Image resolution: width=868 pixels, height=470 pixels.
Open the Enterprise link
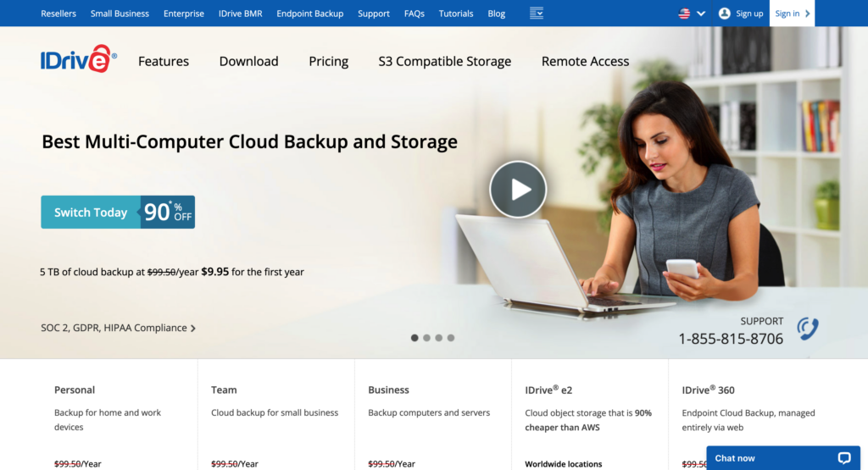[x=184, y=14]
